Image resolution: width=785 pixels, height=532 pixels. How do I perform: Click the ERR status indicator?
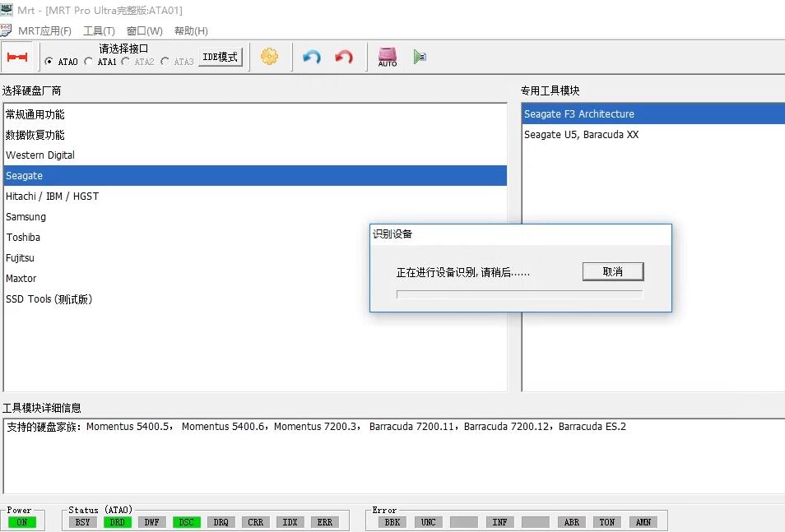[324, 522]
